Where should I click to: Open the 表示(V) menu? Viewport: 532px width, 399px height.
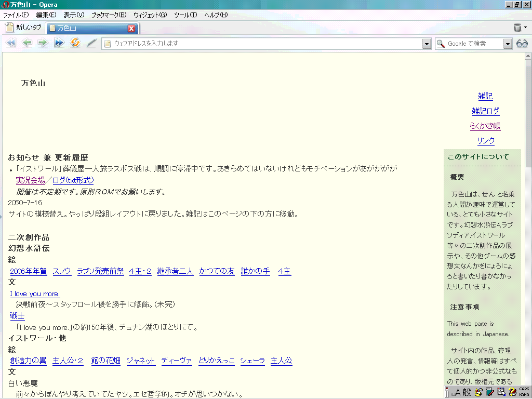coord(74,15)
